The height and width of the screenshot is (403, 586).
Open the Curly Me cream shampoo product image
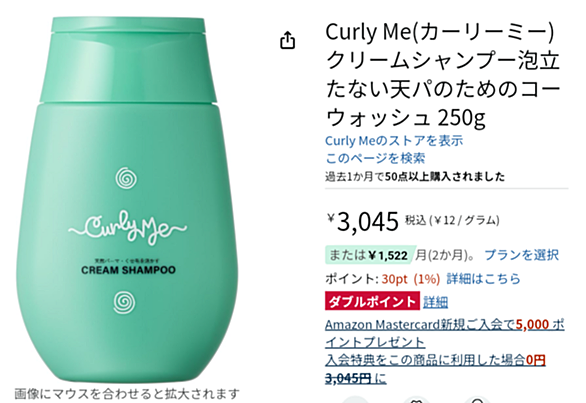click(x=127, y=199)
